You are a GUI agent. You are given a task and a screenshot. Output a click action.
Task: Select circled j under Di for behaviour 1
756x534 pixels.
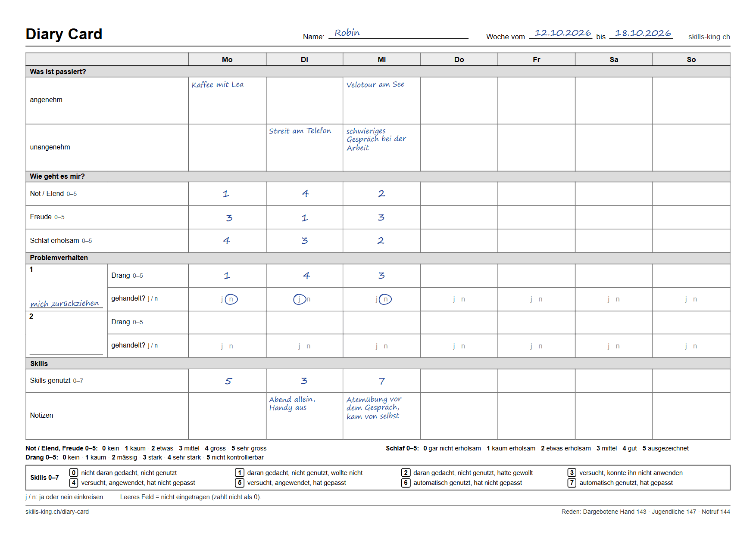(x=300, y=299)
